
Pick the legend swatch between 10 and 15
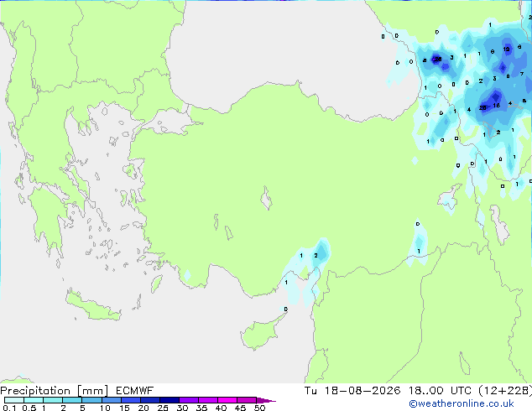pos(112,400)
